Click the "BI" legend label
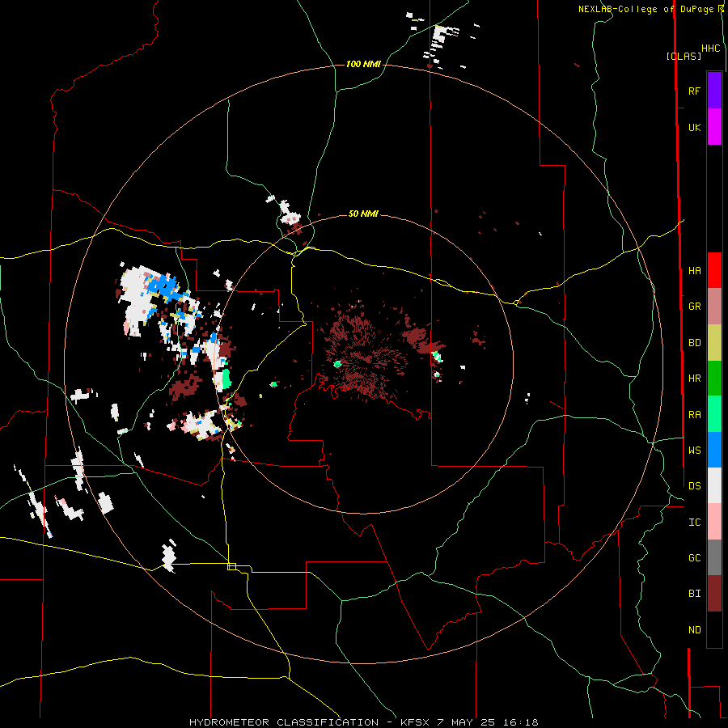Viewport: 728px width, 728px height. 695,594
